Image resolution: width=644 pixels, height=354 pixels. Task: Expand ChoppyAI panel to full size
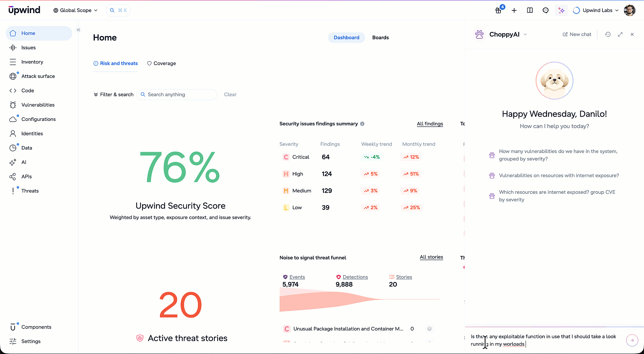point(620,34)
